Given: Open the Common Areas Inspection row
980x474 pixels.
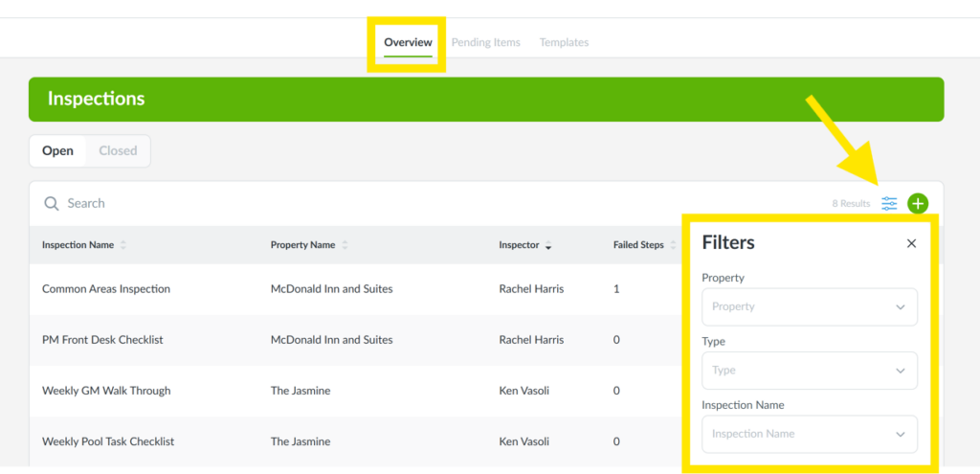Looking at the screenshot, I should (x=106, y=288).
